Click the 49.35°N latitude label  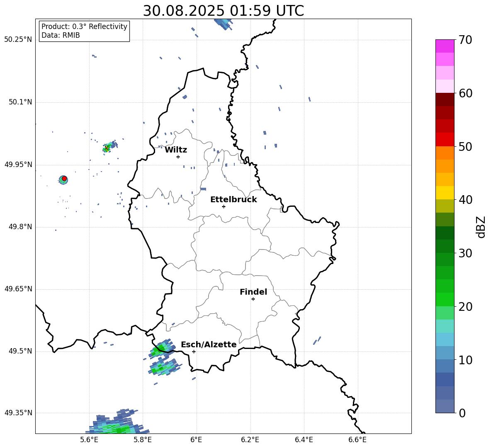pos(18,413)
